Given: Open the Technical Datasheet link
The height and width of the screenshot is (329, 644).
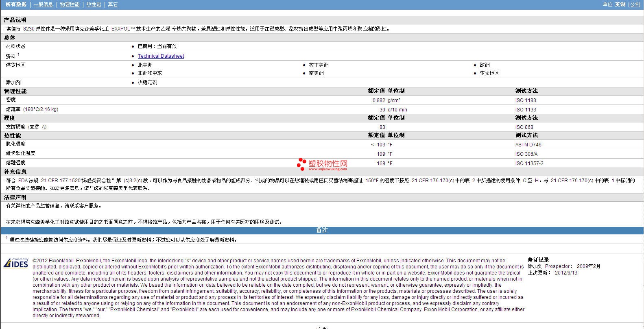Looking at the screenshot, I should (161, 56).
